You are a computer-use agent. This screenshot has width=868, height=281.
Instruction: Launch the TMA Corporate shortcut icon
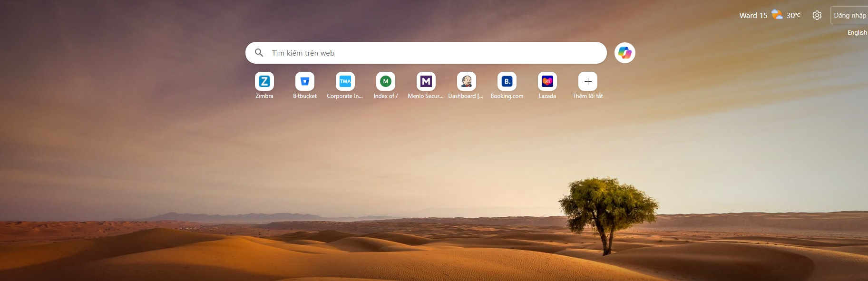pos(345,81)
